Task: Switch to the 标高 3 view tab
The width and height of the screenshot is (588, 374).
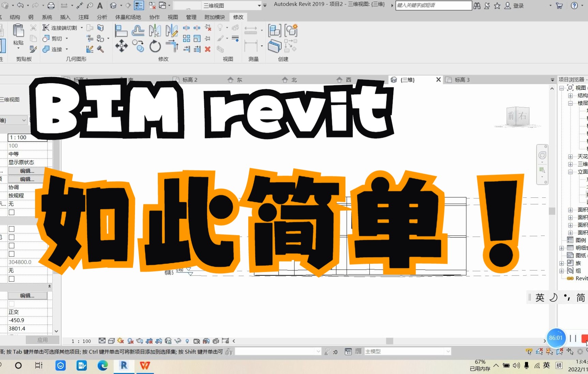Action: 462,80
